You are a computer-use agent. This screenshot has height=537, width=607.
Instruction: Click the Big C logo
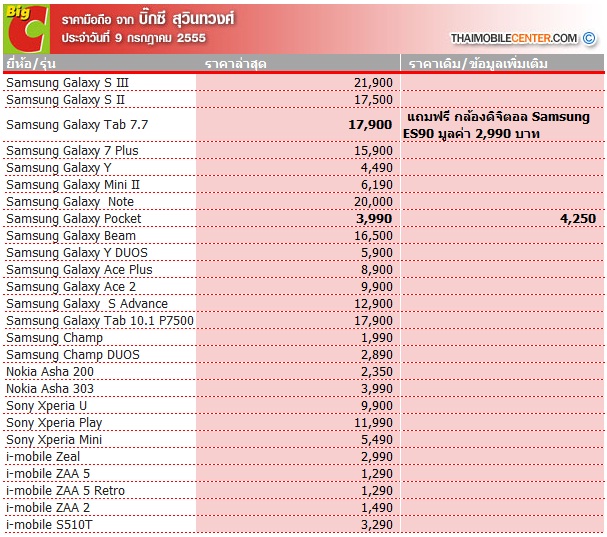pos(26,29)
